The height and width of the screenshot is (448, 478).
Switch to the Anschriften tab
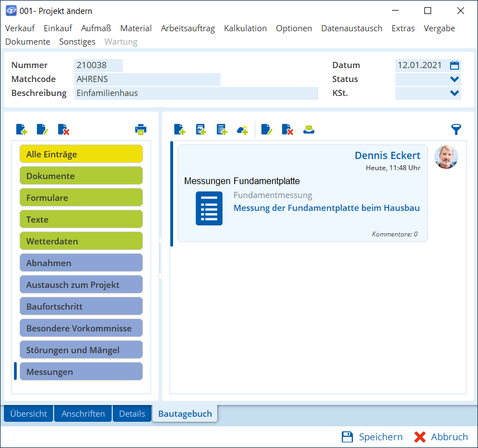pyautogui.click(x=83, y=413)
